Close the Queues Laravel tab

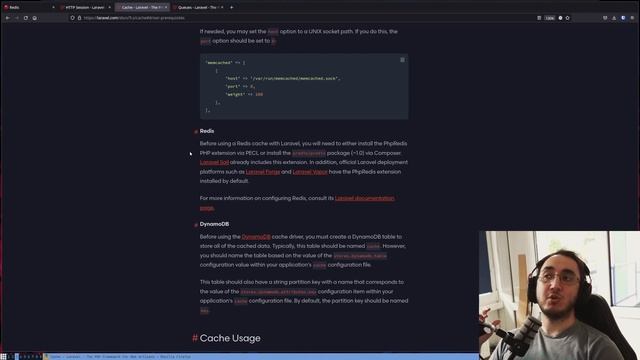point(222,7)
